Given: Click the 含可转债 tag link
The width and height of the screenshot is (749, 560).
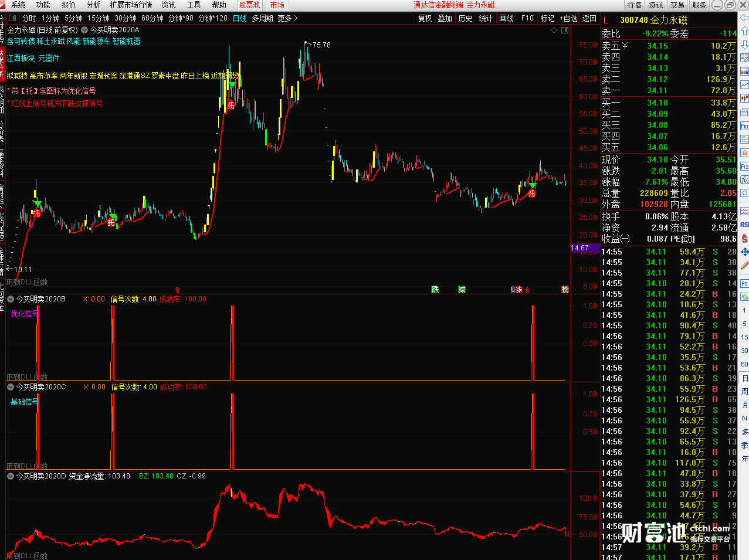Looking at the screenshot, I should tap(21, 41).
